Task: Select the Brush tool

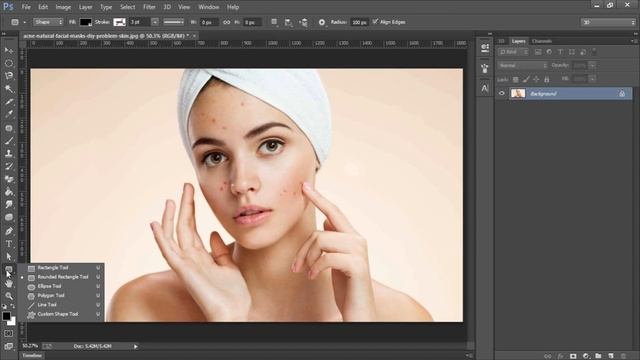Action: coord(9,141)
